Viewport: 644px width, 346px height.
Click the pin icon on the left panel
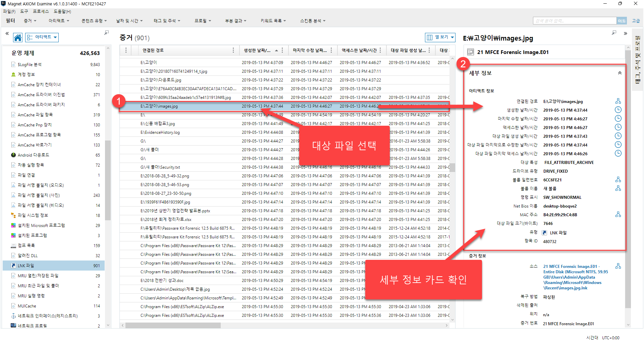107,33
